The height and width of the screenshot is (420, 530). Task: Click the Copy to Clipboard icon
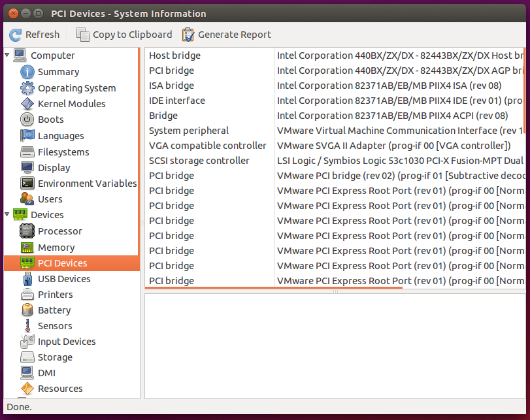point(83,35)
